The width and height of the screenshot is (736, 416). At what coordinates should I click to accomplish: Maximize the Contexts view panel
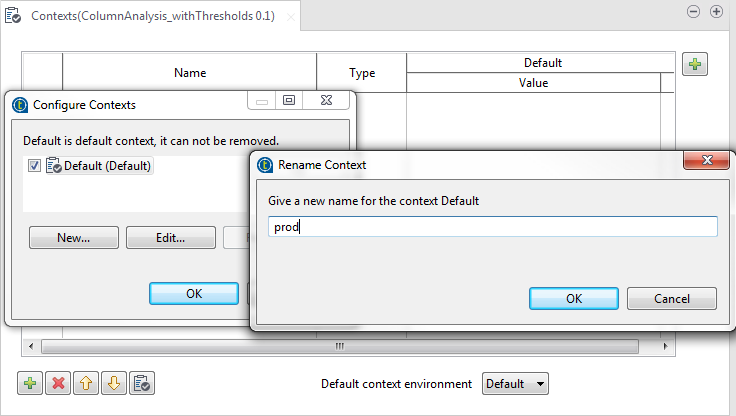click(716, 12)
